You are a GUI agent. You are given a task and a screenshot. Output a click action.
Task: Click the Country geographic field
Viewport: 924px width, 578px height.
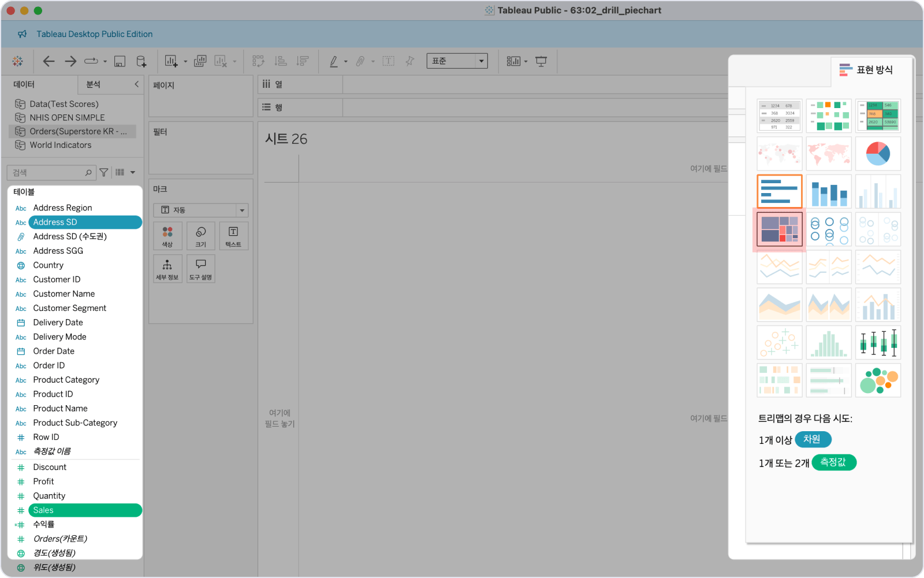[48, 265]
